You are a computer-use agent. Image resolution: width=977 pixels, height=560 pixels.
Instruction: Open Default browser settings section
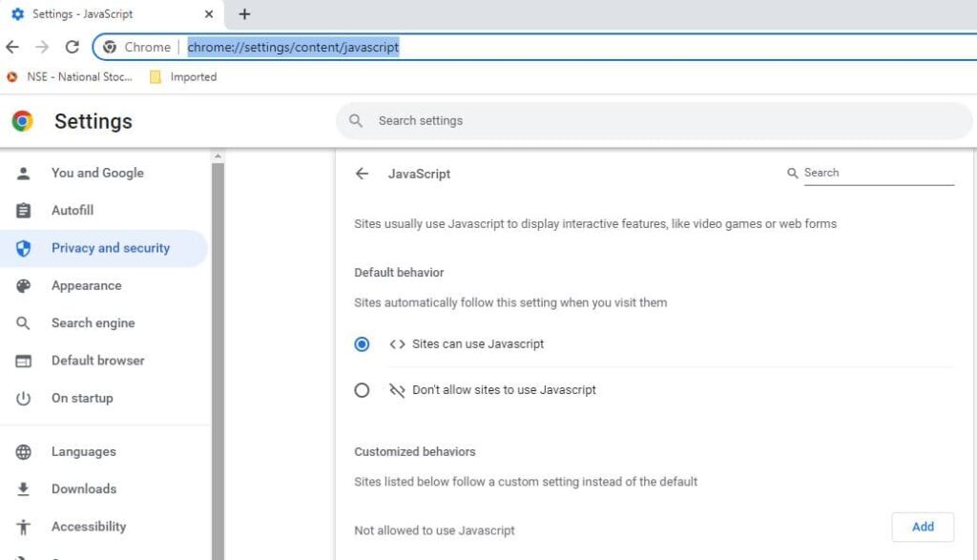coord(98,360)
